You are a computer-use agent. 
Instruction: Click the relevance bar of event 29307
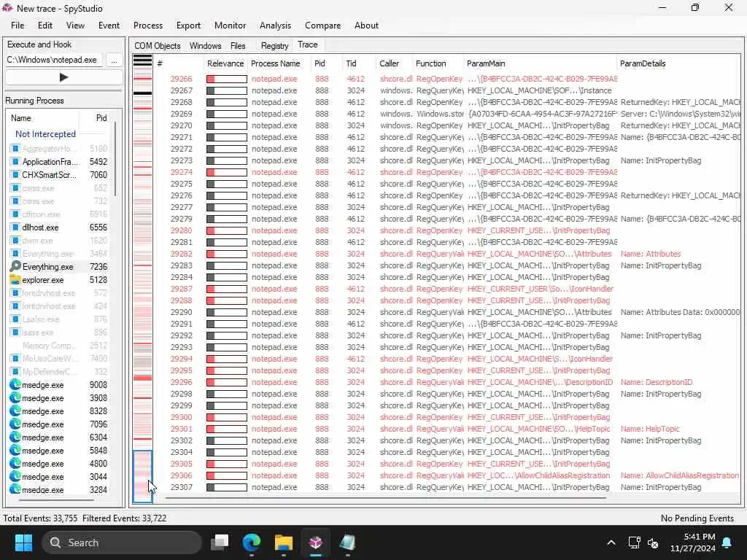coord(227,488)
